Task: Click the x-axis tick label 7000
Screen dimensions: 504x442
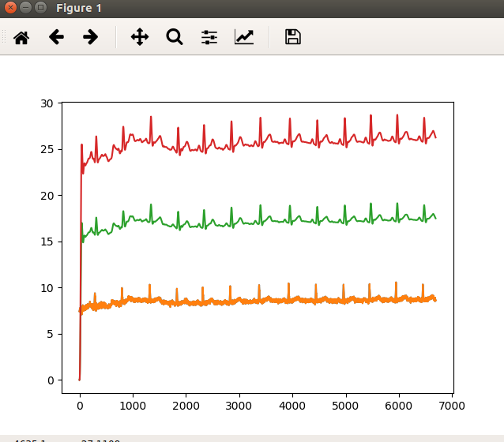Action: pos(452,406)
